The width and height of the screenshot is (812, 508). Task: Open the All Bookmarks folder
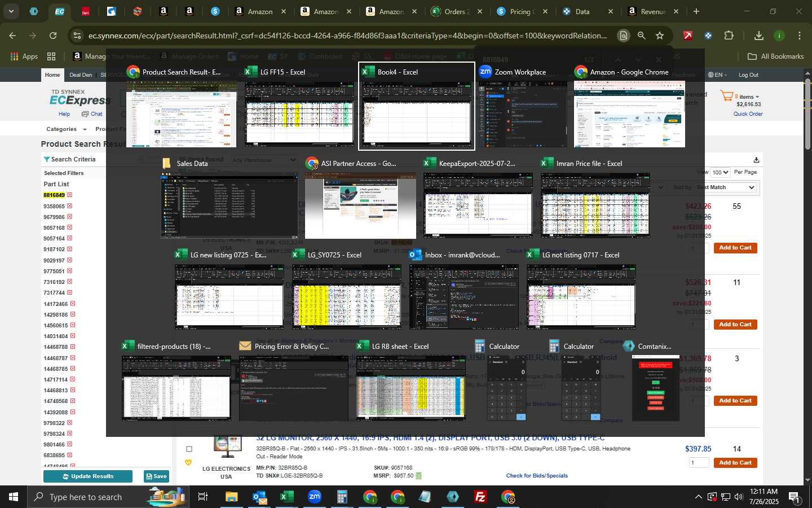click(775, 56)
